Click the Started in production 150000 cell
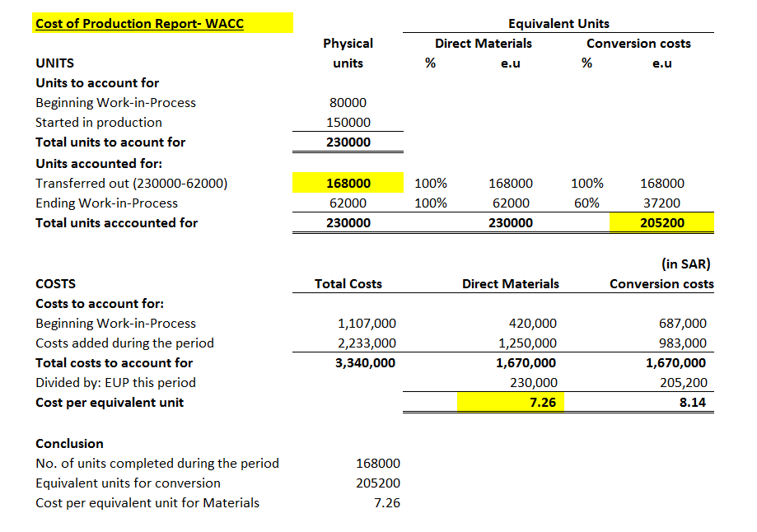Viewport: 757px width, 532px height. (348, 123)
